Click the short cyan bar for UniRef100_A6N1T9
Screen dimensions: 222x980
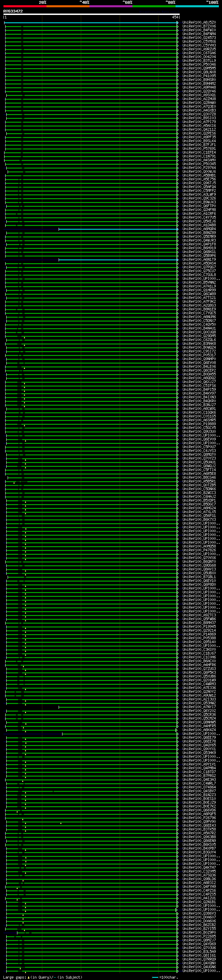[118, 260]
